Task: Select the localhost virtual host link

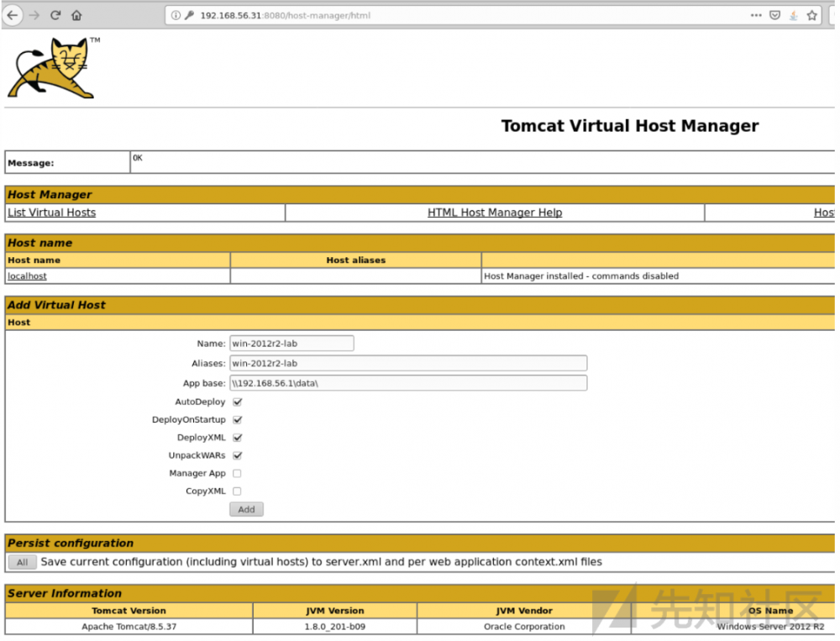Action: click(26, 276)
